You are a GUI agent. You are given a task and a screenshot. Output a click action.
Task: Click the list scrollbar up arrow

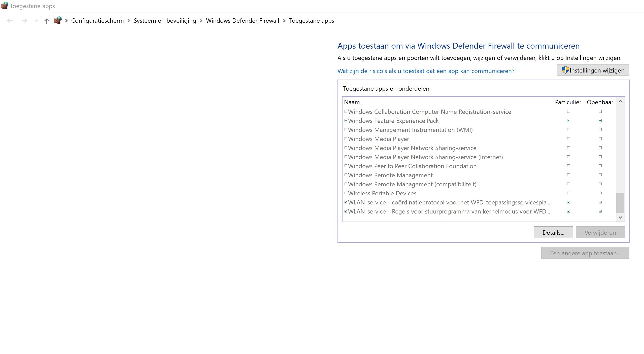pos(620,101)
